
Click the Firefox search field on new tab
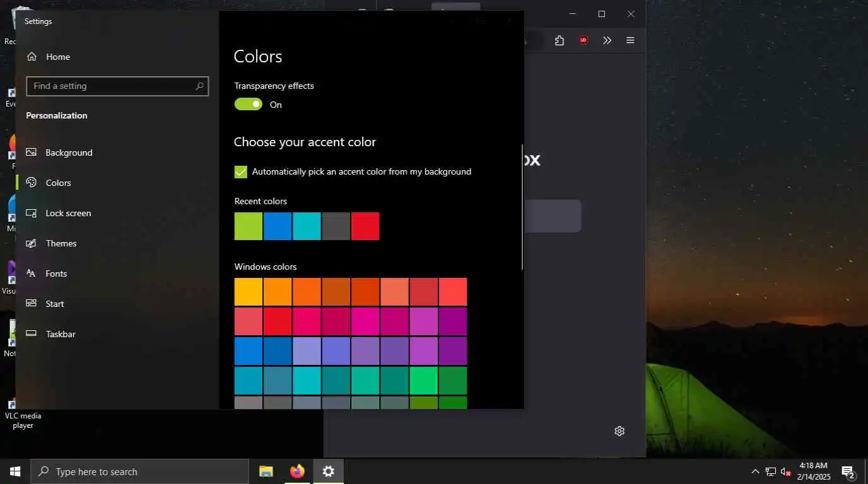pyautogui.click(x=553, y=216)
